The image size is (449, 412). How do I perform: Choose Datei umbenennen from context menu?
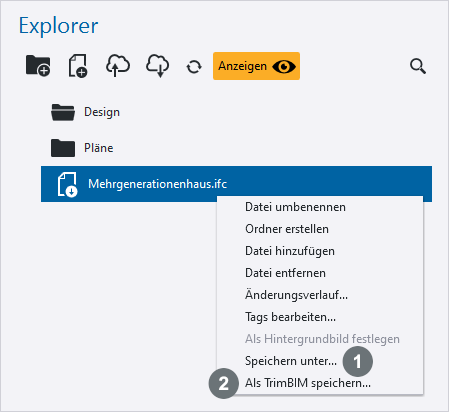pos(295,207)
